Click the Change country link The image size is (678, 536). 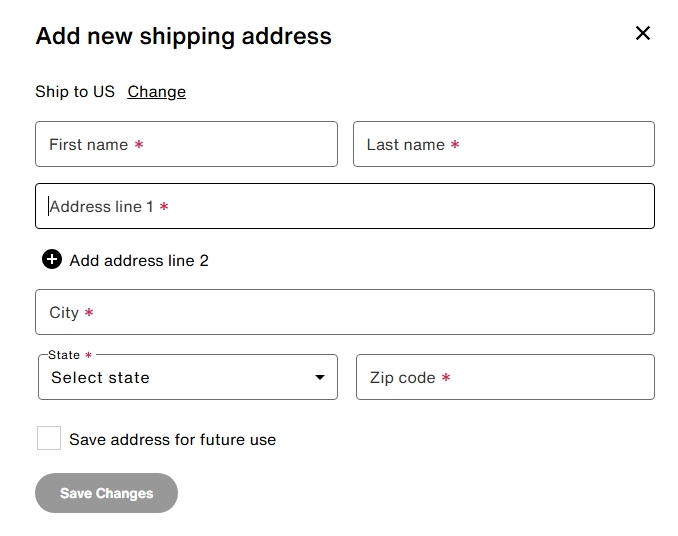coord(156,91)
